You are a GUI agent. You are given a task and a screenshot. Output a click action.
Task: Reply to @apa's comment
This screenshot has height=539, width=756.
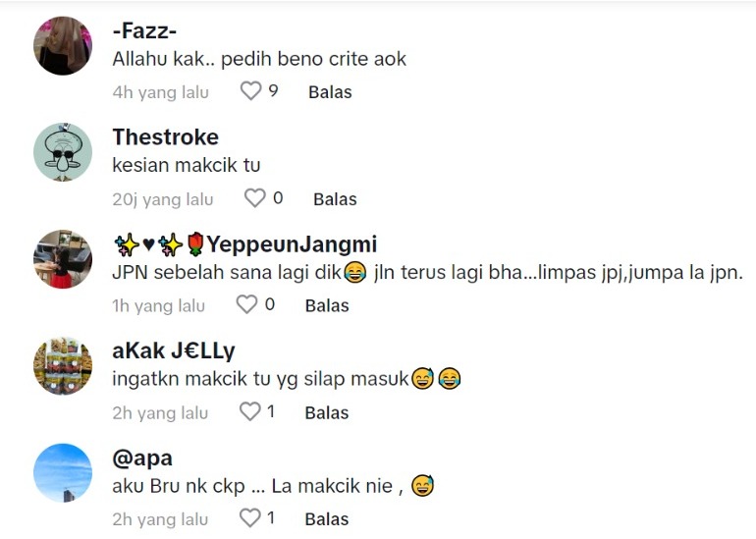pos(327,519)
